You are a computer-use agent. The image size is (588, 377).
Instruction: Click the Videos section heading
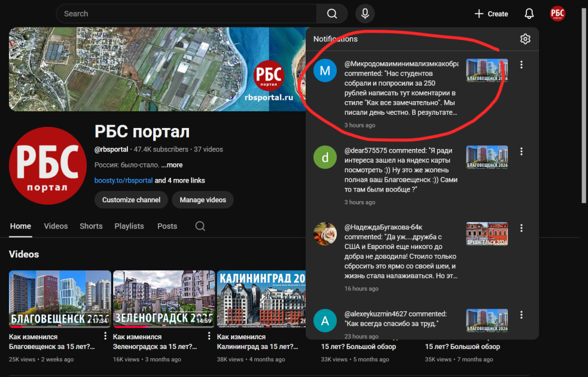click(x=24, y=254)
